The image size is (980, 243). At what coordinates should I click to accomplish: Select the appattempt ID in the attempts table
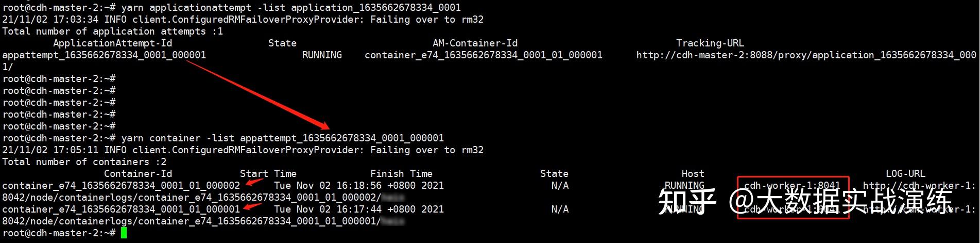coord(104,55)
